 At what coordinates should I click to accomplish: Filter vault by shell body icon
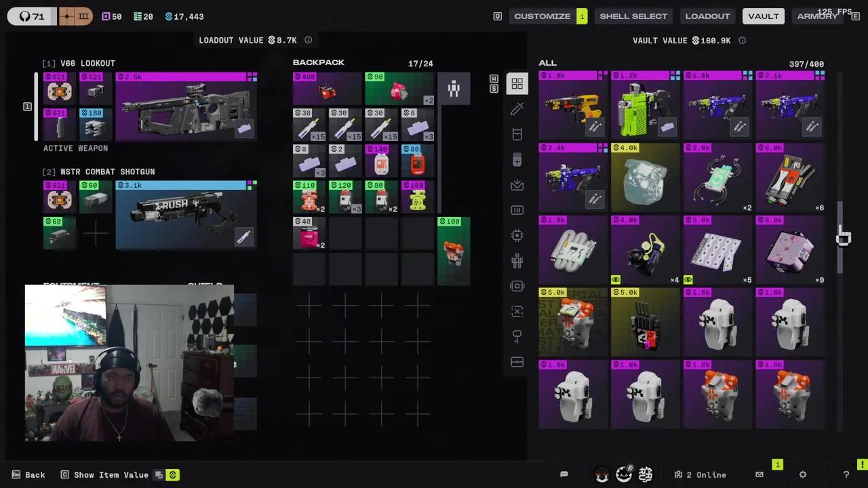[517, 261]
